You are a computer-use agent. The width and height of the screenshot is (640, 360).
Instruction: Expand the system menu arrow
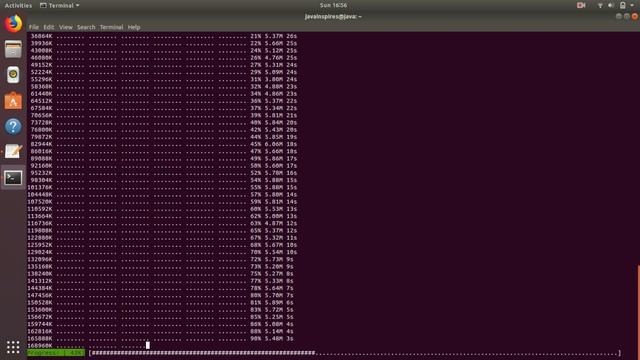(632, 5)
